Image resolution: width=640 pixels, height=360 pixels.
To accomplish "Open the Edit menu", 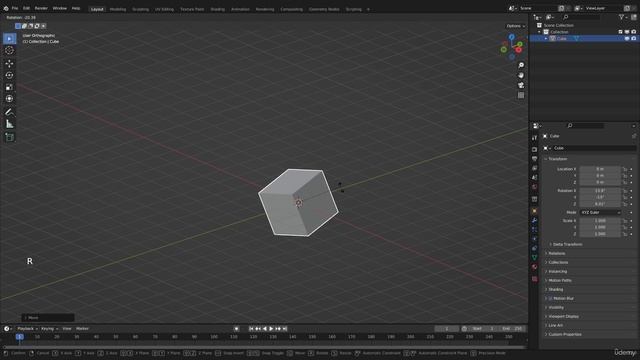I will pyautogui.click(x=26, y=8).
